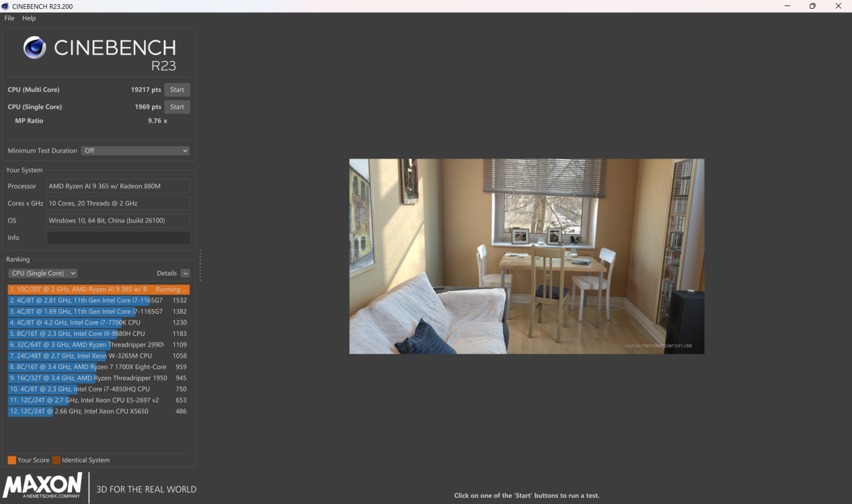Image resolution: width=852 pixels, height=504 pixels.
Task: Select the Intel Core i7-7700K ranking entry
Action: point(98,322)
